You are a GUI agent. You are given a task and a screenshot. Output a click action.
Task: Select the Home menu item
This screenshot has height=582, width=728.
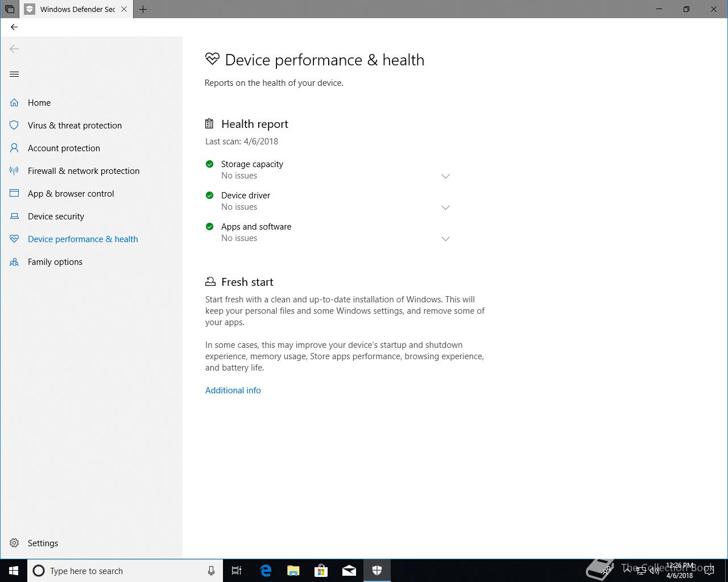click(39, 103)
